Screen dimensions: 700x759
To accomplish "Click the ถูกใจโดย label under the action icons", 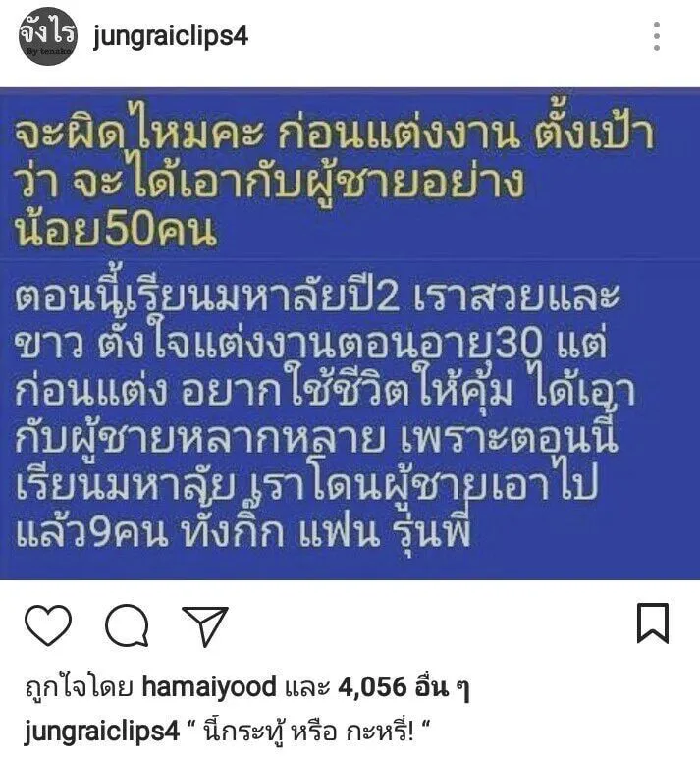I will click(x=80, y=687).
